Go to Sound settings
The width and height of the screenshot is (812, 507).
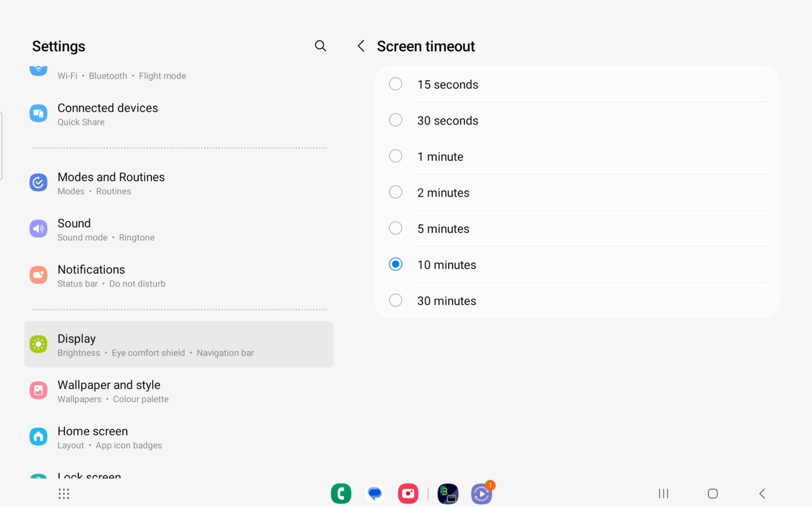pyautogui.click(x=74, y=230)
